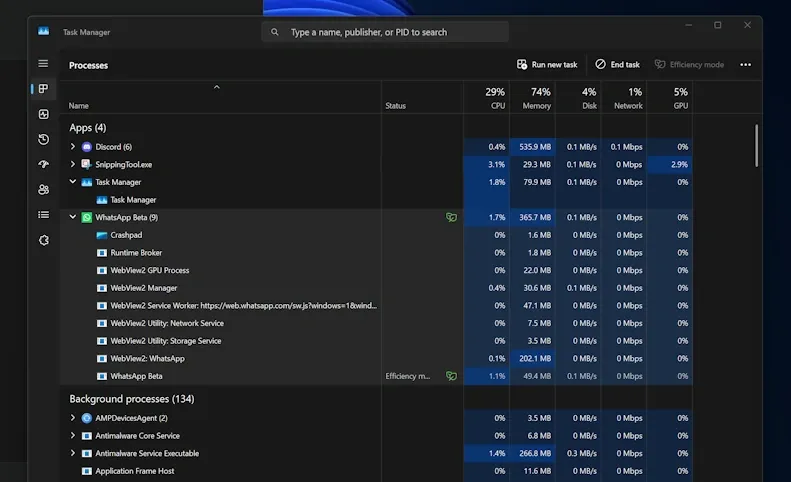
Task: Expand the Discord (6) process group
Action: (73, 146)
